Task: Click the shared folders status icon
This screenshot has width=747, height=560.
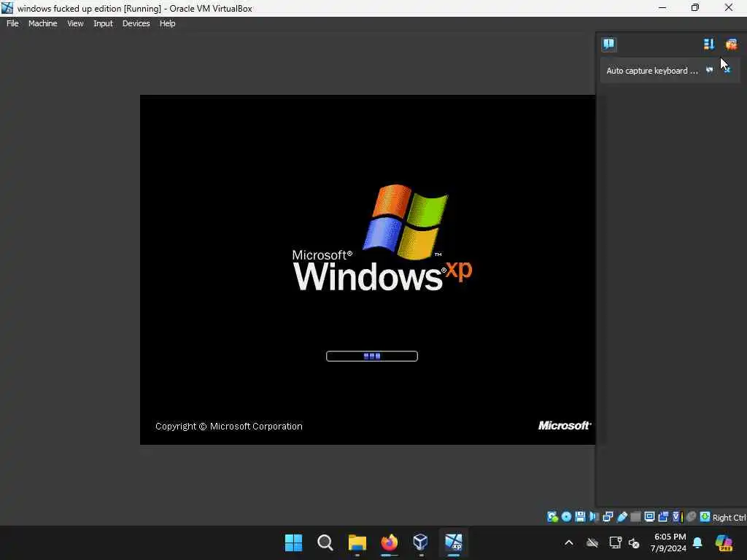Action: coord(635,517)
